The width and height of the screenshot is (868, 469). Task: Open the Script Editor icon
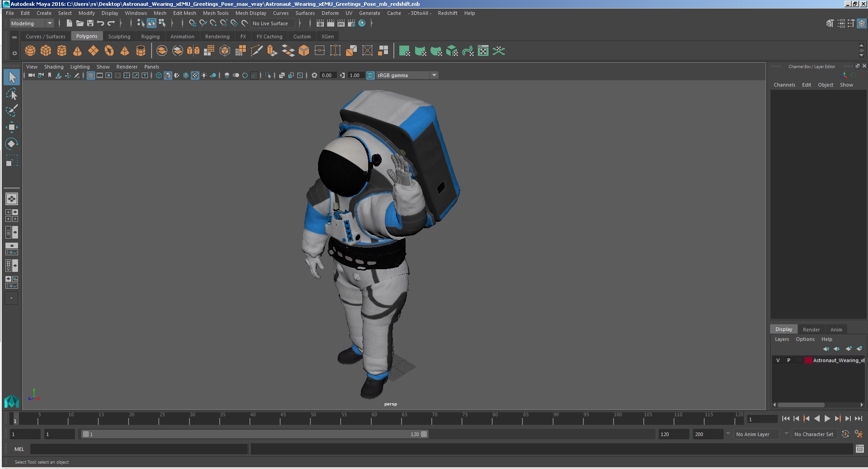[860, 449]
